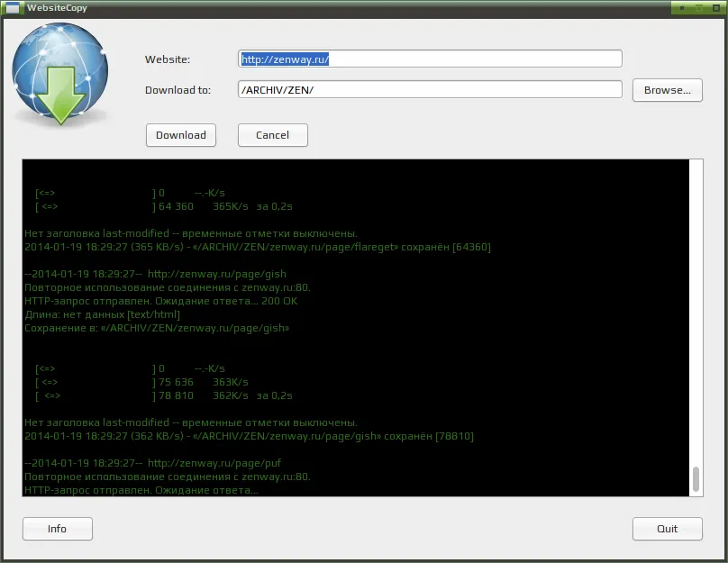Select the progress line "75 636 363K/s"

coord(142,382)
